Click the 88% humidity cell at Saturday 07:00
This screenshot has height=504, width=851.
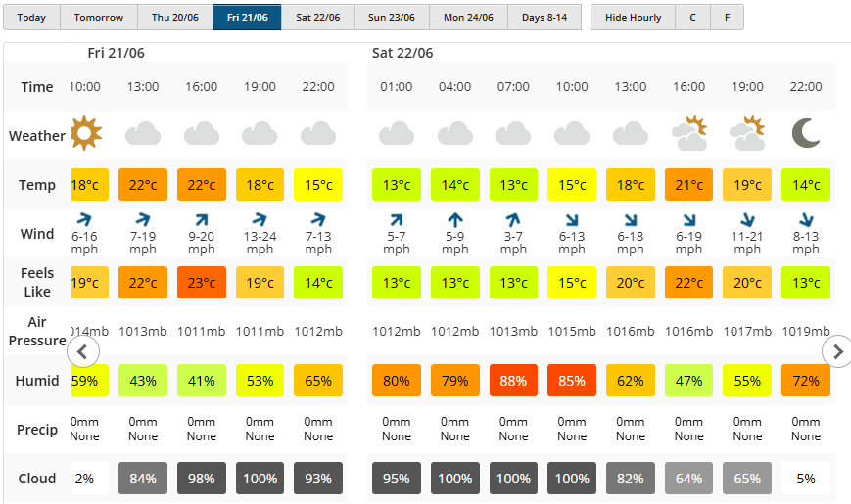tap(513, 380)
